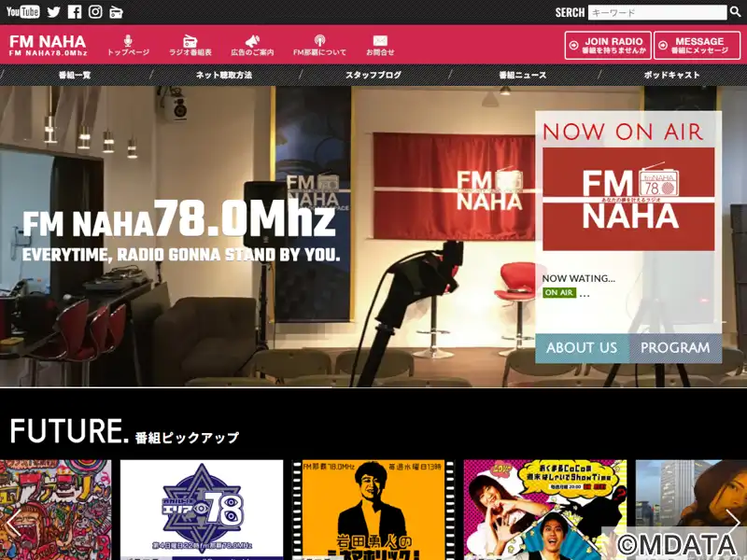
Task: Open the PROGRAM tab
Action: tap(675, 348)
